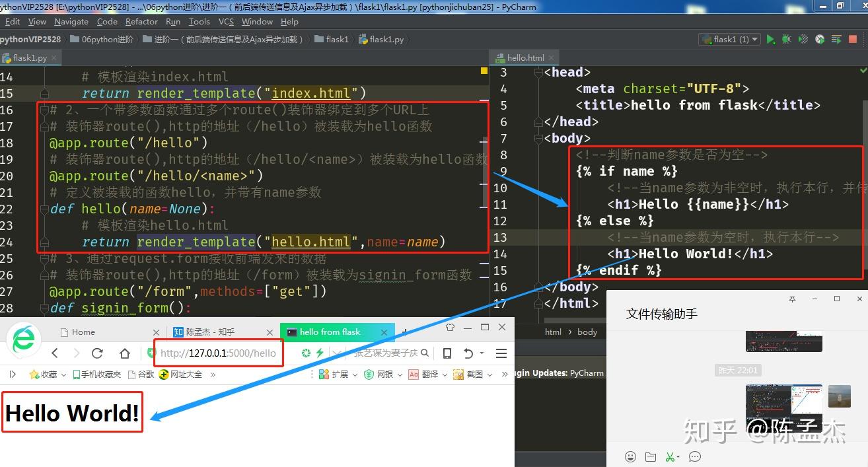868x467 pixels.
Task: Click the send file folder icon in chat
Action: point(651,456)
